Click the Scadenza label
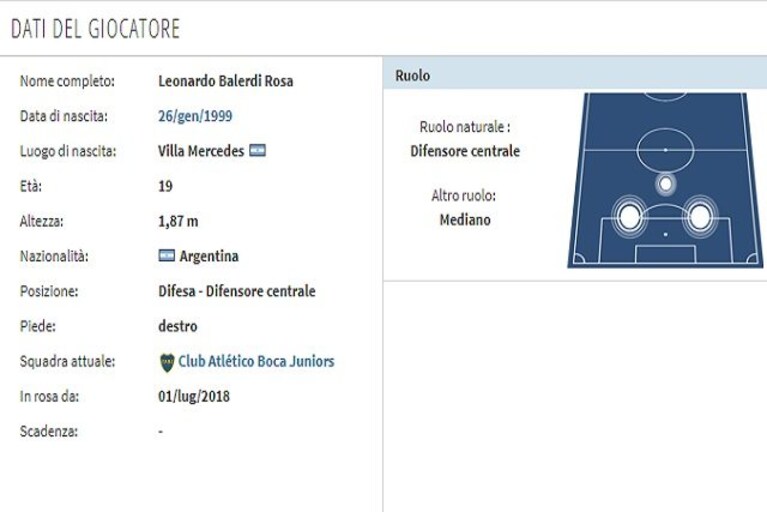Viewport: 767px width, 512px height. 48,431
